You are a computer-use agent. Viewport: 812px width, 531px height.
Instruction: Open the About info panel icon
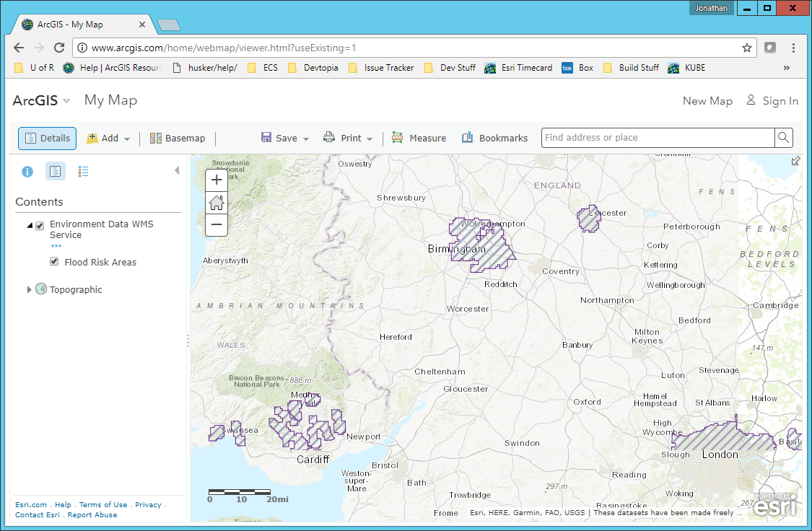click(x=27, y=172)
